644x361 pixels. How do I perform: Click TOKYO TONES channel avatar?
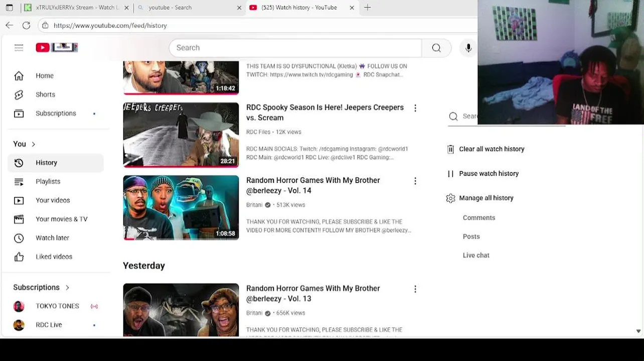(19, 306)
